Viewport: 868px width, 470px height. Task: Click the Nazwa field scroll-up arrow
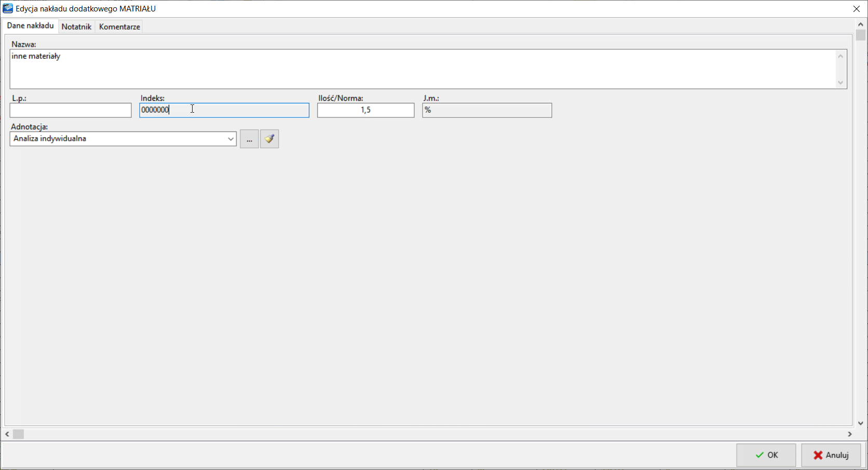840,56
